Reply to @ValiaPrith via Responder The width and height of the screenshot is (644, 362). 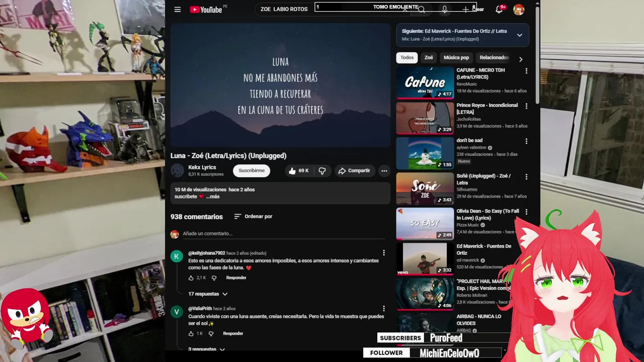pyautogui.click(x=233, y=334)
